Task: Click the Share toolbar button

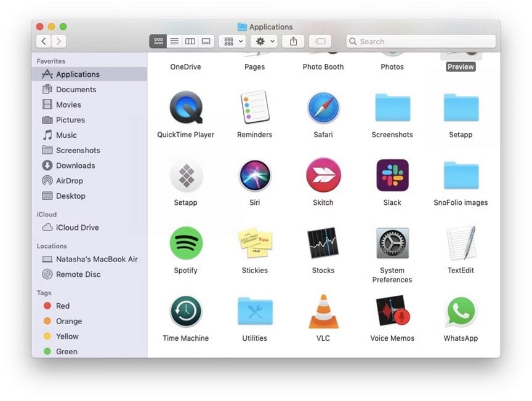Action: (294, 41)
